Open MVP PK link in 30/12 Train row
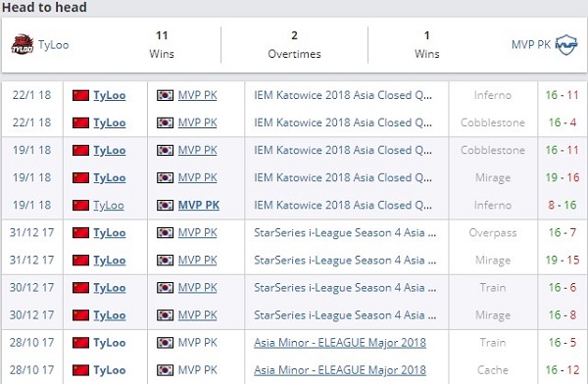Screen dimensions: 588x384 198,288
